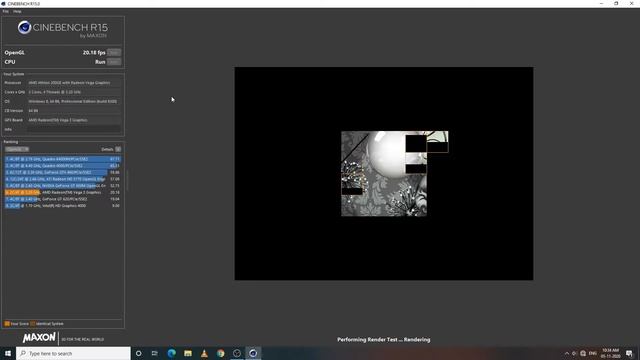This screenshot has width=640, height=360.
Task: Click the Cinebench R15 logo icon
Action: [24, 28]
